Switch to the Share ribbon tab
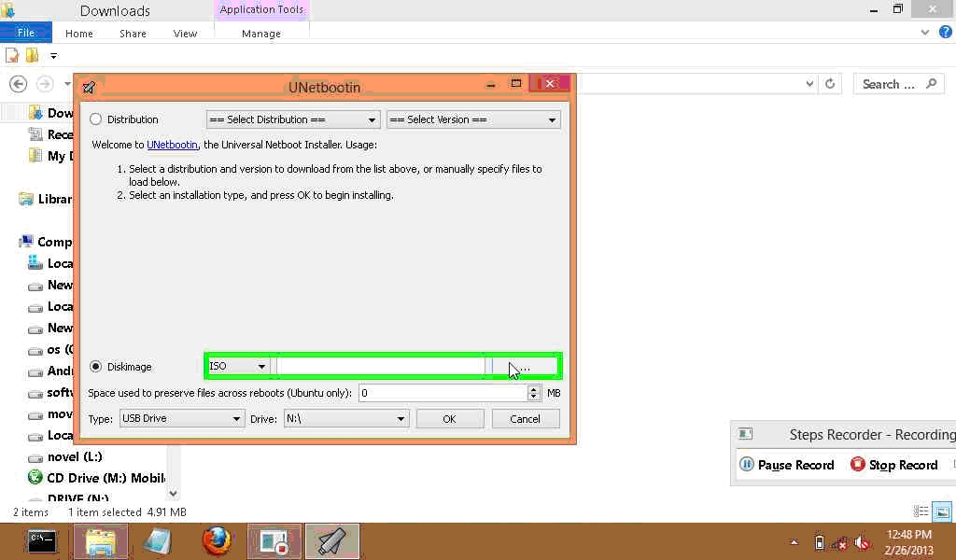The height and width of the screenshot is (560, 956). 133,34
